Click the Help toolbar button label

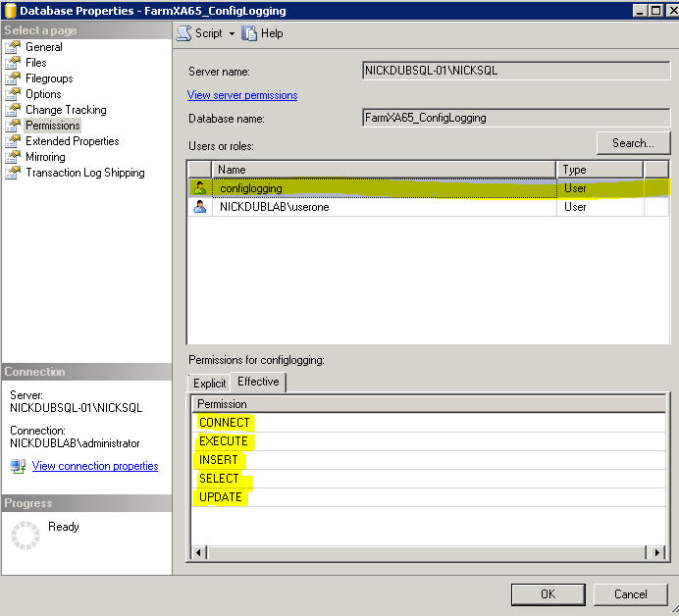[x=272, y=33]
